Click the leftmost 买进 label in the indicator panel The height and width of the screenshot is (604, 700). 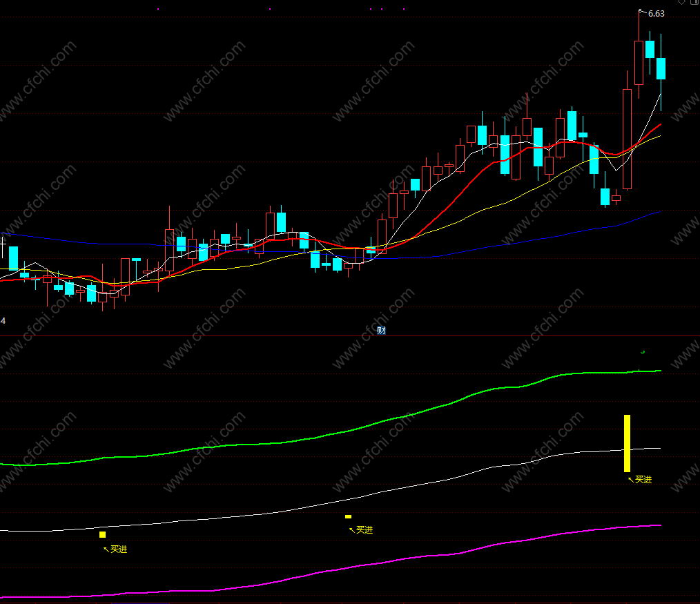[119, 549]
